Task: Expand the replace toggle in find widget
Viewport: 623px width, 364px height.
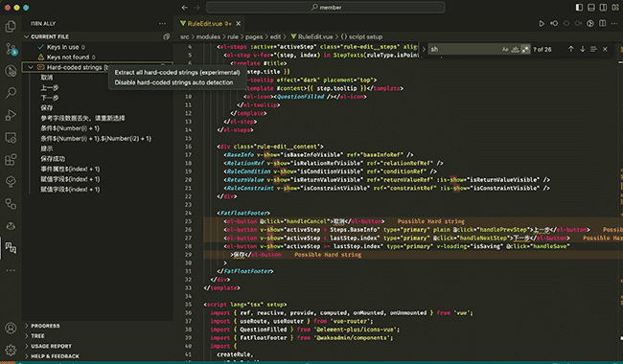Action: point(424,49)
